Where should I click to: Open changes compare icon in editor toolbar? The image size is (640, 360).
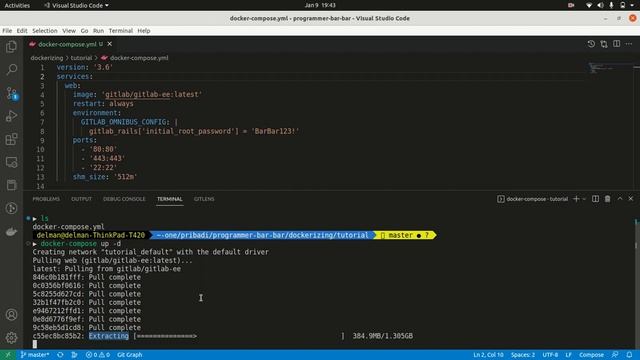604,44
